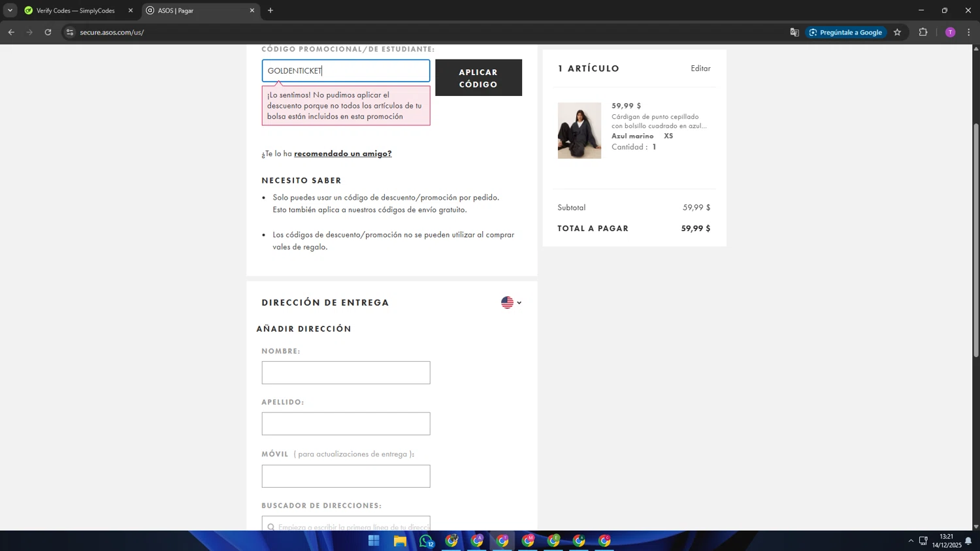Reload the ASOS checkout page
Screen dimensions: 980x551
[x=48, y=32]
